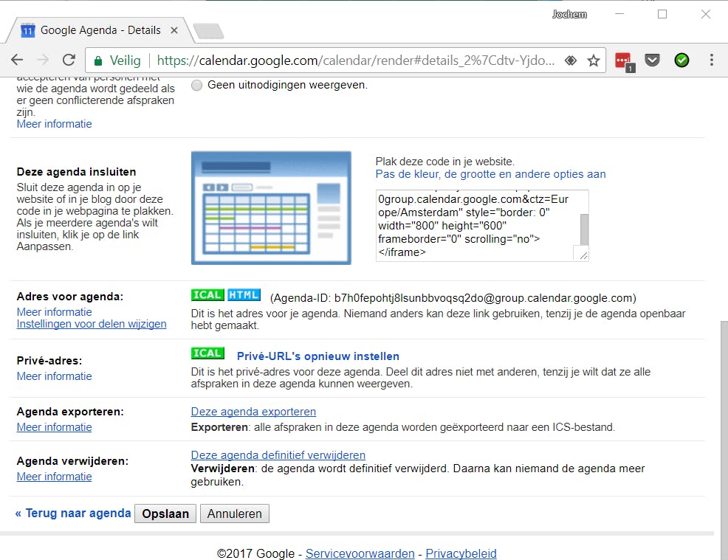Click the '©2017 Google' footer text
The height and width of the screenshot is (560, 728).
255,553
